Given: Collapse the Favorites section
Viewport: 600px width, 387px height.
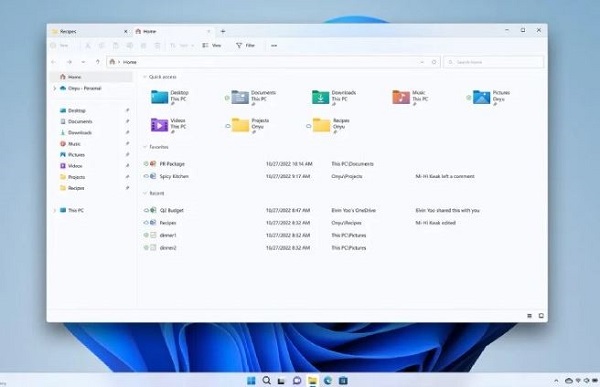Looking at the screenshot, I should pyautogui.click(x=145, y=147).
